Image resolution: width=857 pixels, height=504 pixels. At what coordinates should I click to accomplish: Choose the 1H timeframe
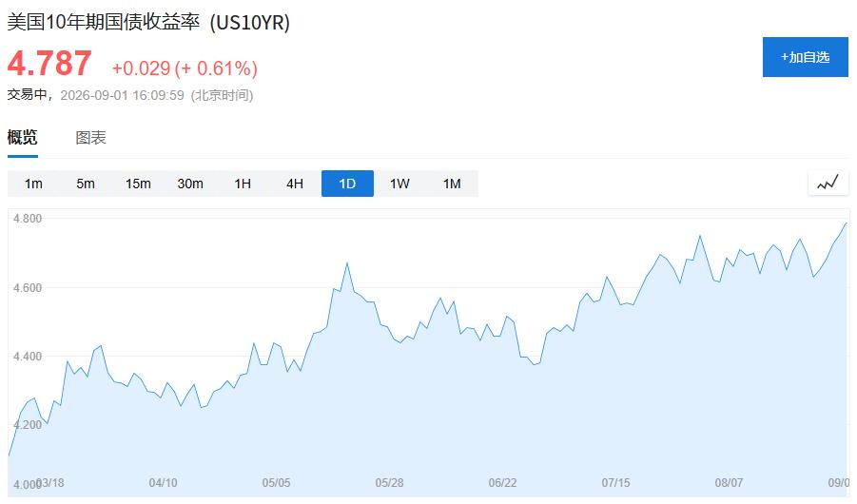coord(243,184)
